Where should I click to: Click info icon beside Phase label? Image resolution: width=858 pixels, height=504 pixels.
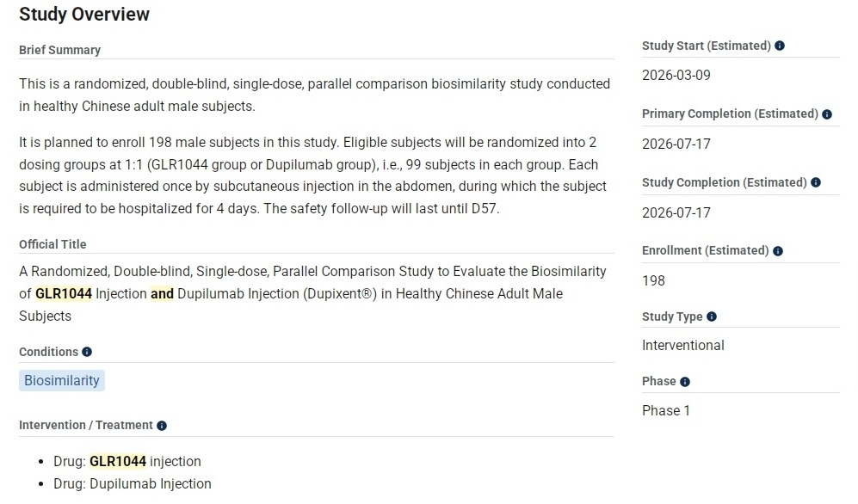point(685,382)
